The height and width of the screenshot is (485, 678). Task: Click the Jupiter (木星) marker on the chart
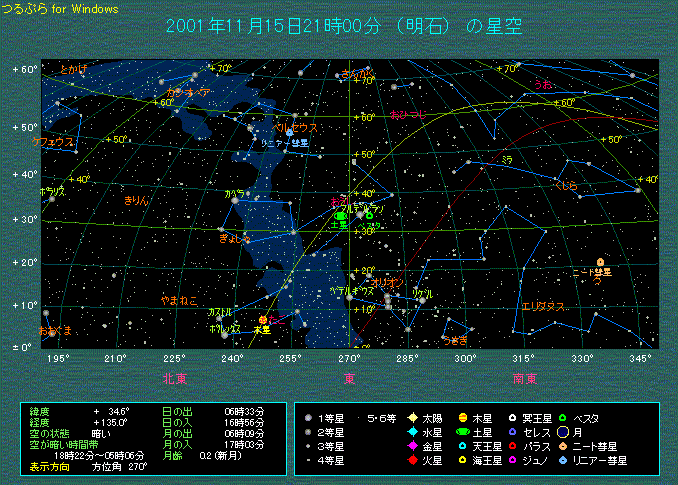pos(263,320)
